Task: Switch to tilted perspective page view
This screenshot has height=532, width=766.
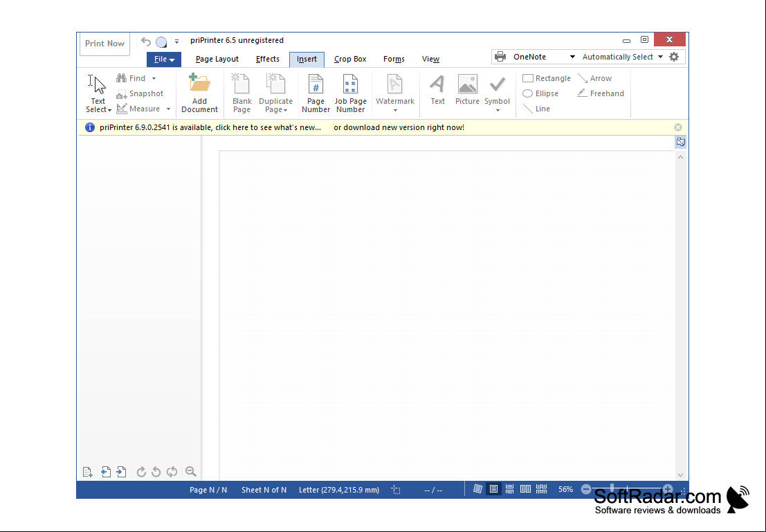Action: tap(477, 489)
